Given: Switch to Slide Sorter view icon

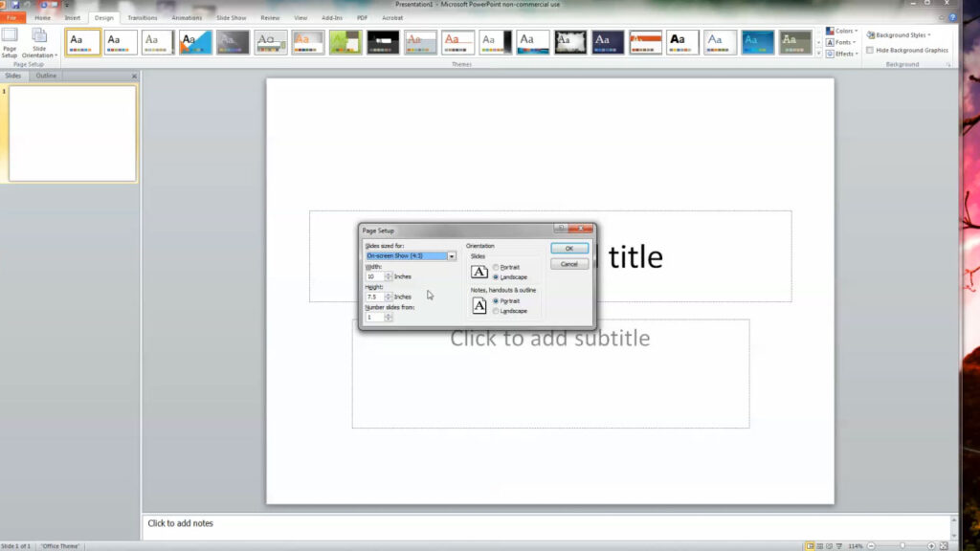Looking at the screenshot, I should coord(820,544).
